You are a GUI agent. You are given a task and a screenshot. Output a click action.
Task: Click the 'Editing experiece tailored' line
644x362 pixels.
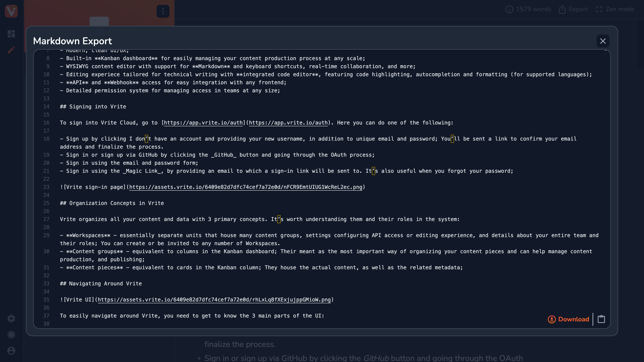click(x=326, y=74)
